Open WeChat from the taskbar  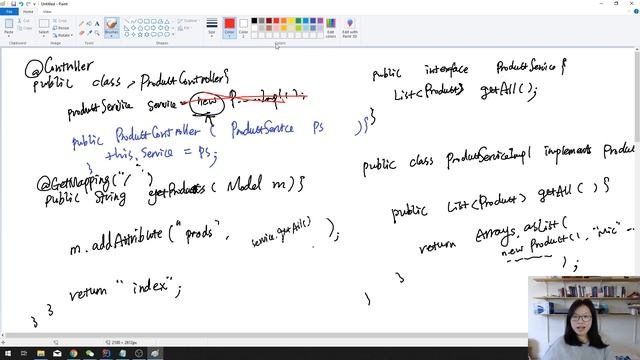[90, 353]
